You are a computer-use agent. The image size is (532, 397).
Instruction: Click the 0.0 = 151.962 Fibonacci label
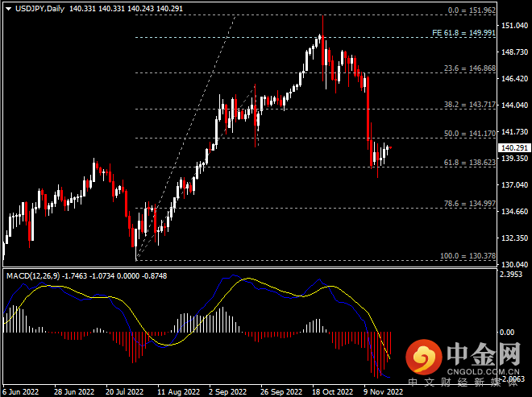472,10
